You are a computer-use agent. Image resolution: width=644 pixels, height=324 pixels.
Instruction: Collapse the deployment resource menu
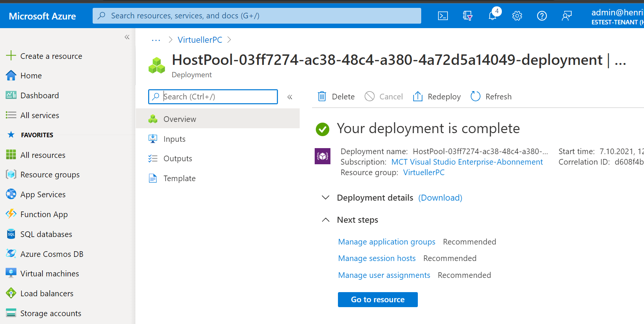coord(290,97)
